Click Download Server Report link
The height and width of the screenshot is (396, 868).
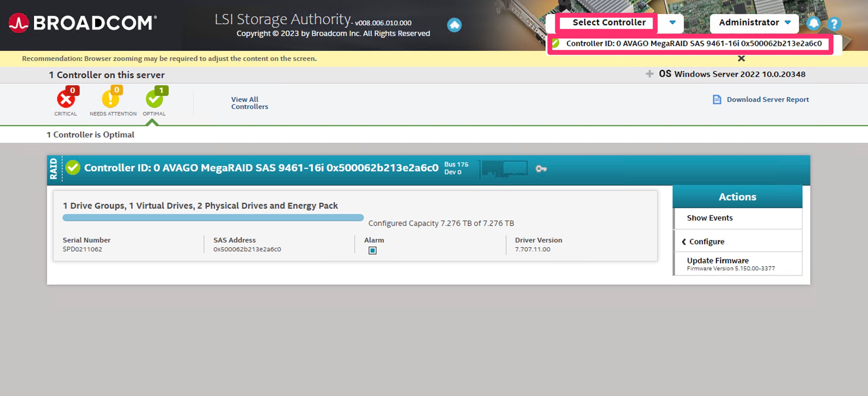(x=767, y=99)
